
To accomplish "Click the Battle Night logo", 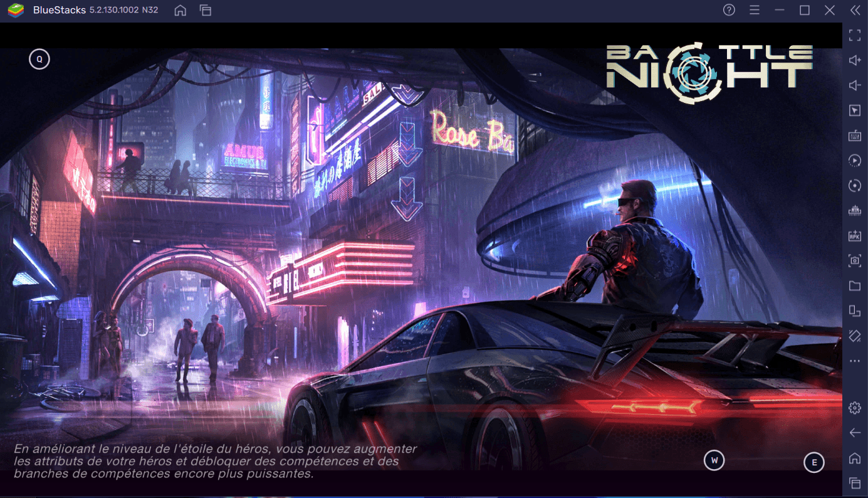I will point(709,72).
